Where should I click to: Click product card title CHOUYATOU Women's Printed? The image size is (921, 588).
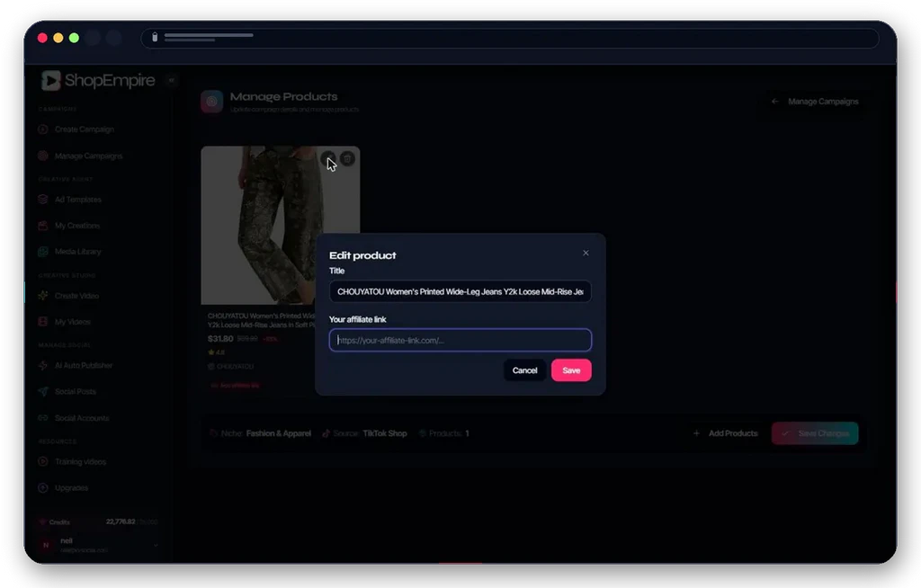(x=262, y=320)
